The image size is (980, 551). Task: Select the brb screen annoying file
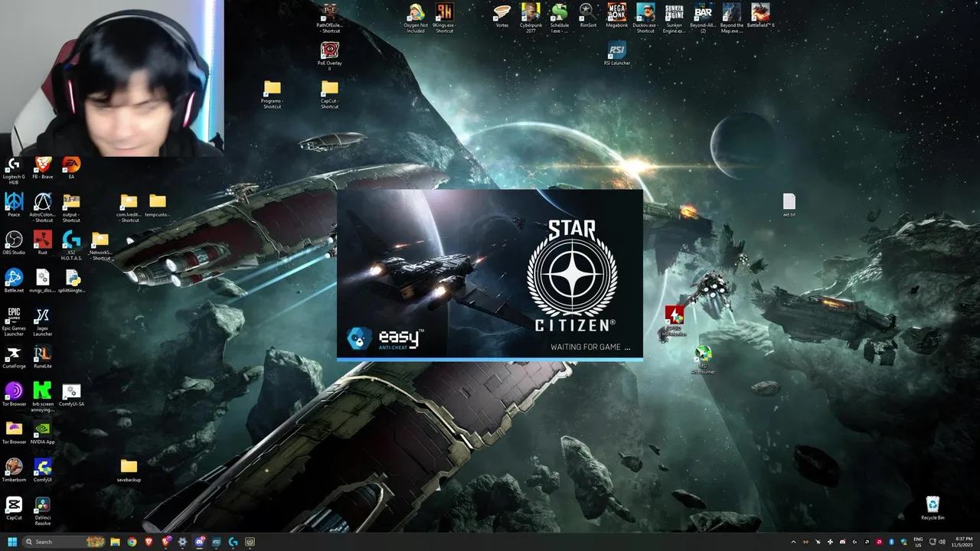point(43,396)
